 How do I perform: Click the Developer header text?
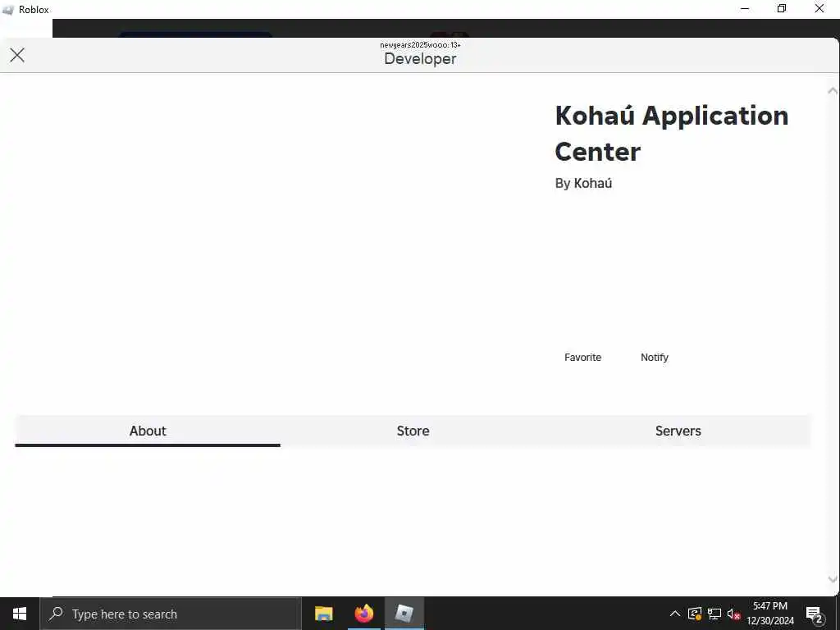[x=420, y=59]
